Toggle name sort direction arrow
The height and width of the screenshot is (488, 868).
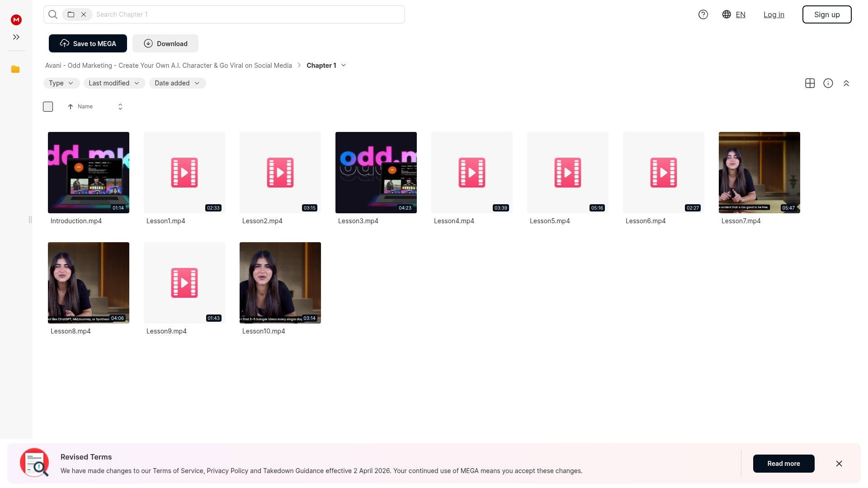coord(71,107)
